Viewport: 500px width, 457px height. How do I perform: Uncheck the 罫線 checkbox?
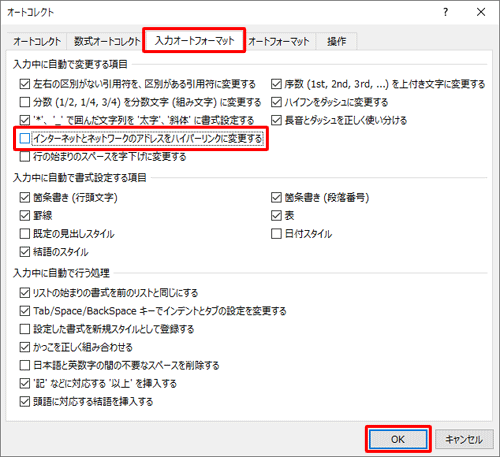25,216
